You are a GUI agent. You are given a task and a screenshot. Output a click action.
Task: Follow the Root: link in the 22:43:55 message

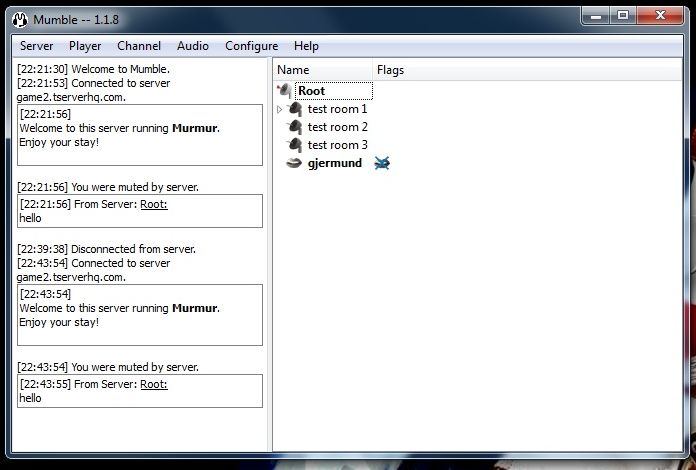154,384
